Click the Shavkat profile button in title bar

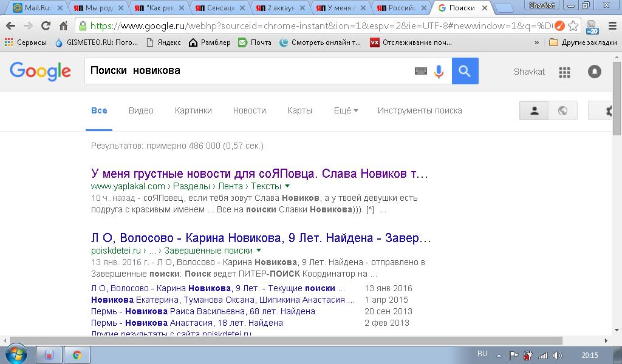coord(542,5)
